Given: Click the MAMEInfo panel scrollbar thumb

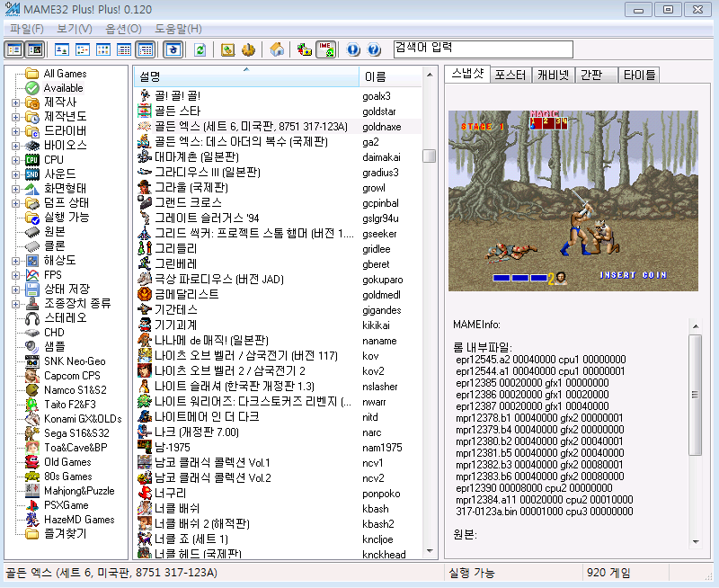Looking at the screenshot, I should [695, 395].
